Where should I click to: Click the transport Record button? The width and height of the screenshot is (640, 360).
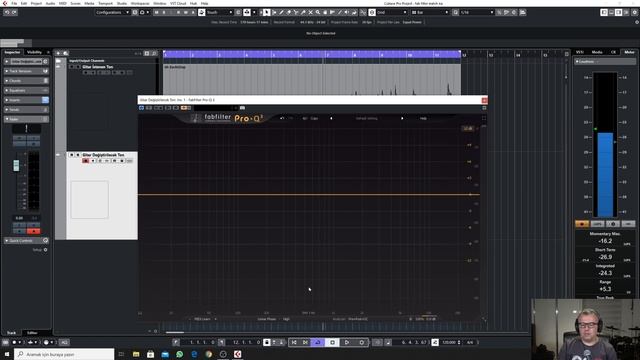pos(362,342)
